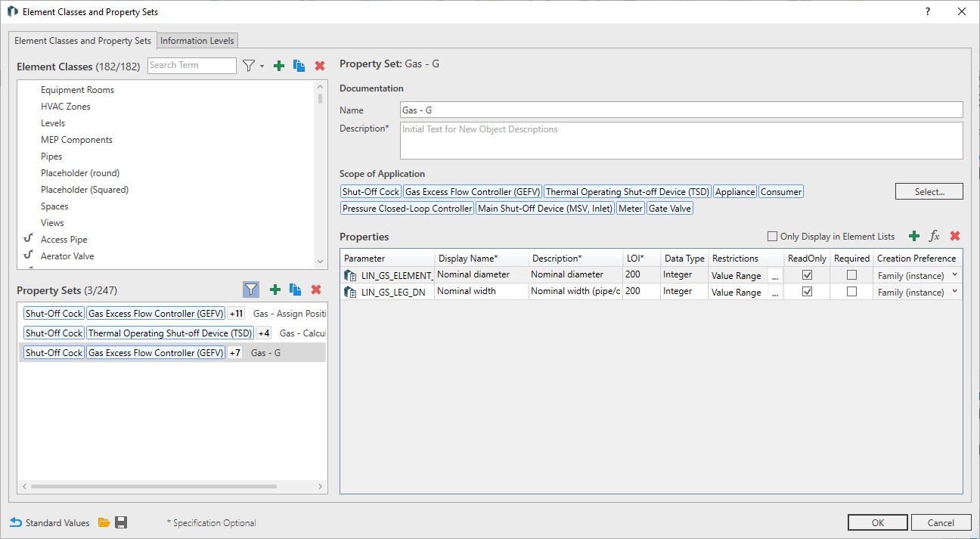Open the formula fx editor for properties

click(935, 237)
